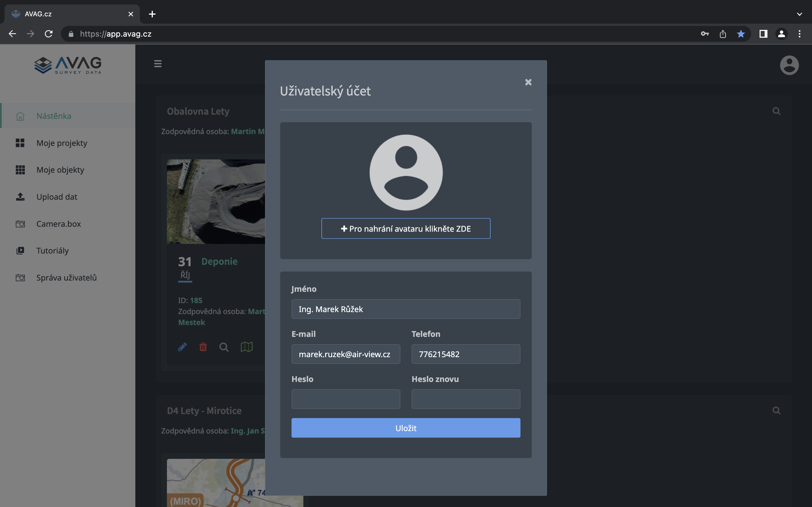Image resolution: width=812 pixels, height=507 pixels.
Task: Bookmark page with the star icon
Action: point(741,34)
